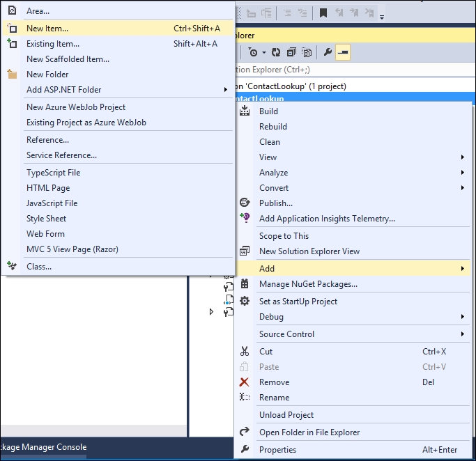Click the Refresh icon in Solution Explorer toolbar
Image resolution: width=476 pixels, height=461 pixels.
(276, 52)
